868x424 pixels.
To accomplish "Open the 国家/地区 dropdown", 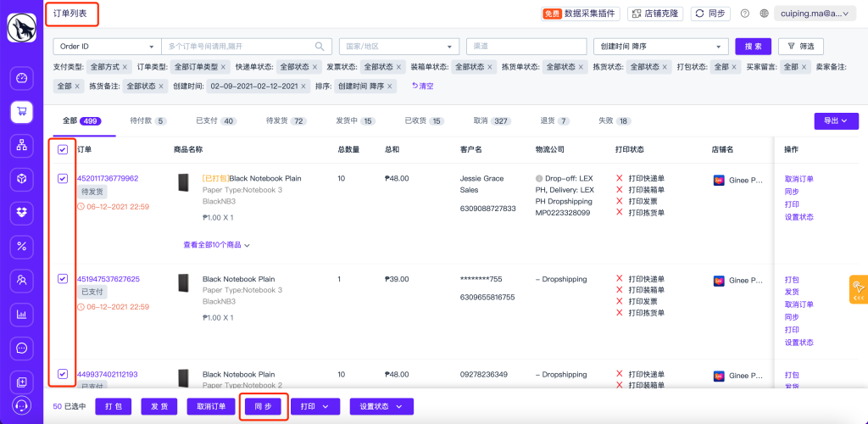I will 398,47.
